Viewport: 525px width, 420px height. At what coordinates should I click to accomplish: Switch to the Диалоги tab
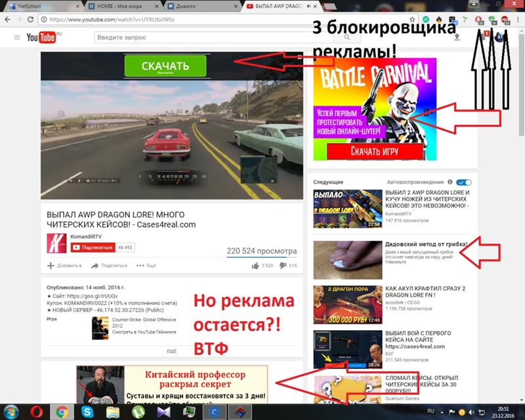click(x=203, y=6)
